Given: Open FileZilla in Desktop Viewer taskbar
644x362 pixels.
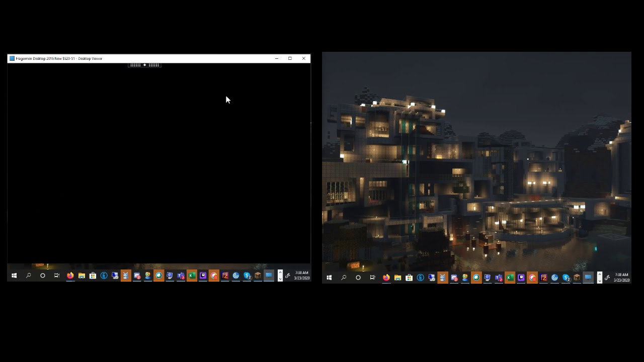Looking at the screenshot, I should pyautogui.click(x=225, y=276).
